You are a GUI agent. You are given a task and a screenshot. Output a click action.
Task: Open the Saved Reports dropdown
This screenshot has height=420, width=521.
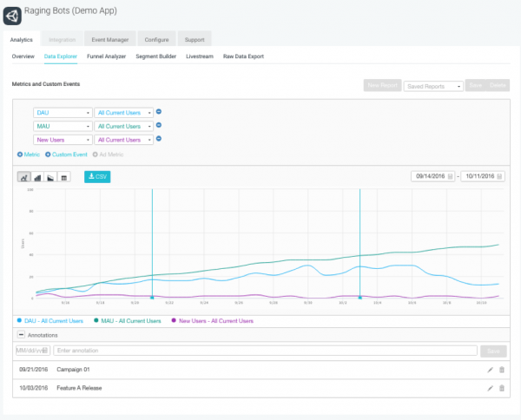(433, 86)
